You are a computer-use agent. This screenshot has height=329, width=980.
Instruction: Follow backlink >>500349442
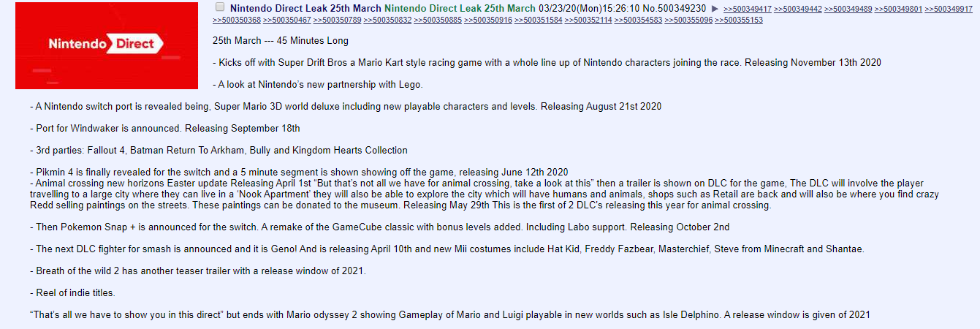797,9
